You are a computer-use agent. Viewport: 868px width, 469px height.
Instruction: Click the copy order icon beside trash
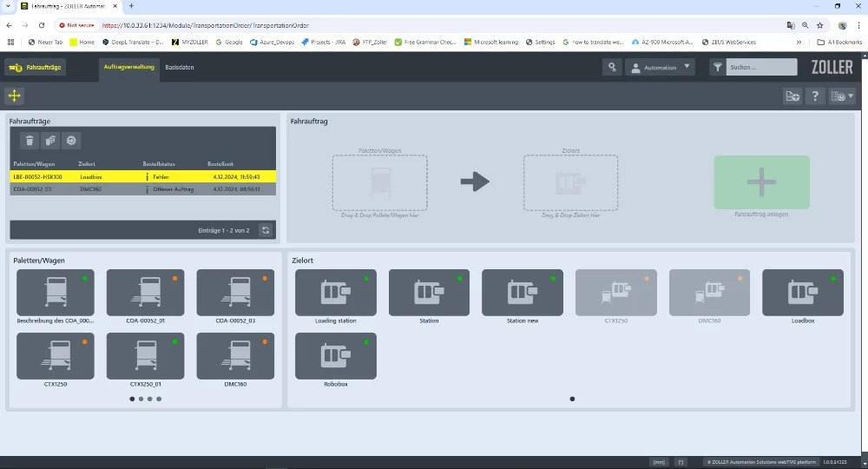(50, 141)
